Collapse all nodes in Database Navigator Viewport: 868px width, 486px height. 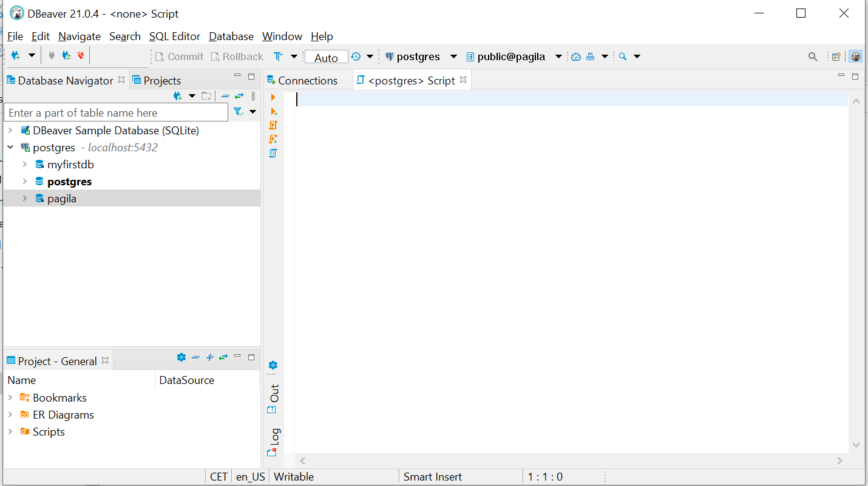tap(225, 96)
